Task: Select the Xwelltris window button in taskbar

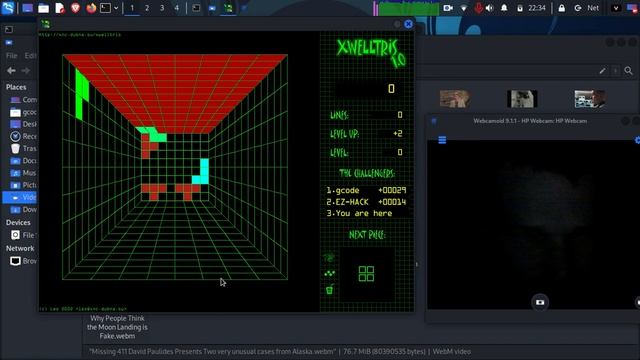Action: 228,8
